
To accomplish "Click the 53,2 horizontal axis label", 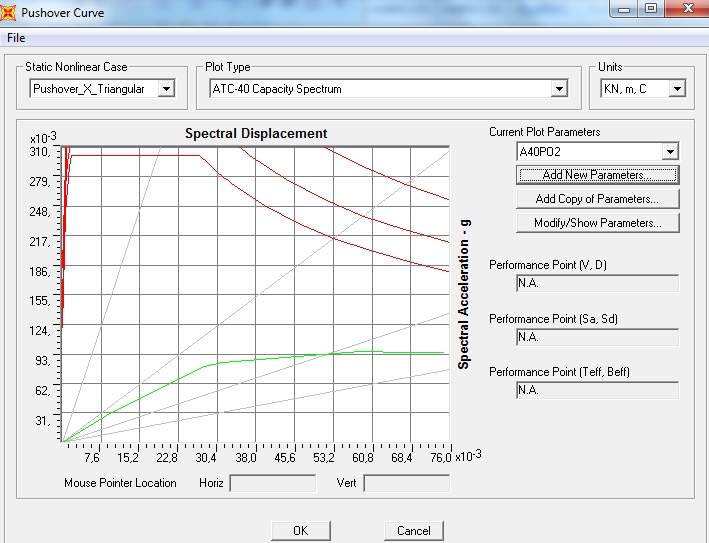I will tap(324, 458).
